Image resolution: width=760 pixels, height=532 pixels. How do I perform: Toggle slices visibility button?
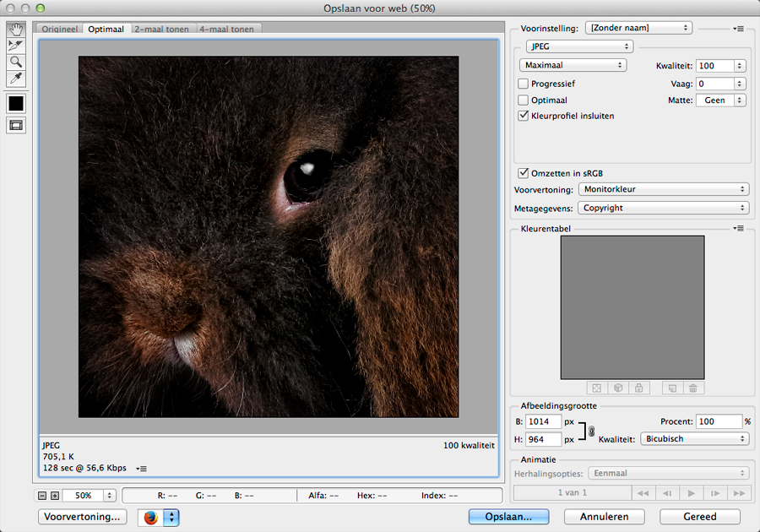click(16, 125)
